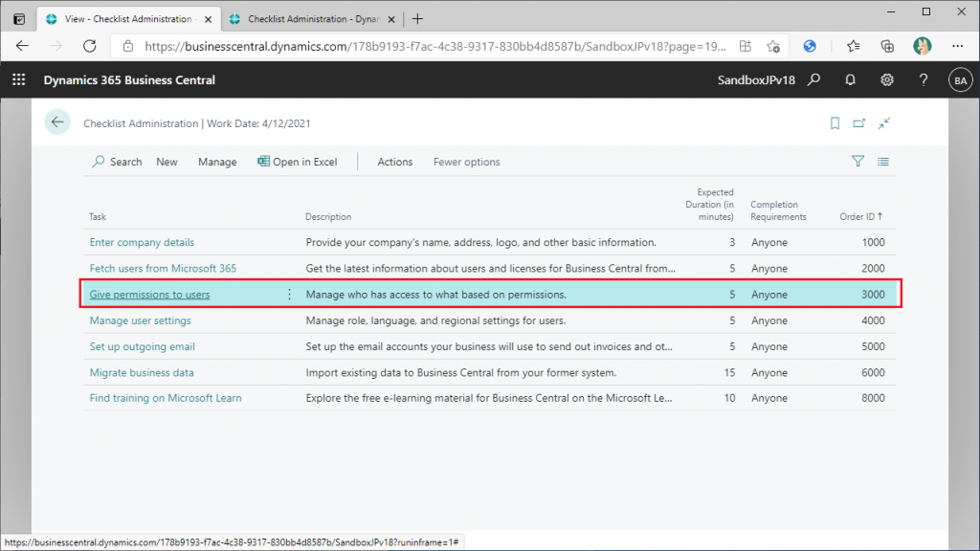Screen dimensions: 980x551
Task: Open page in new window icon
Action: click(859, 123)
